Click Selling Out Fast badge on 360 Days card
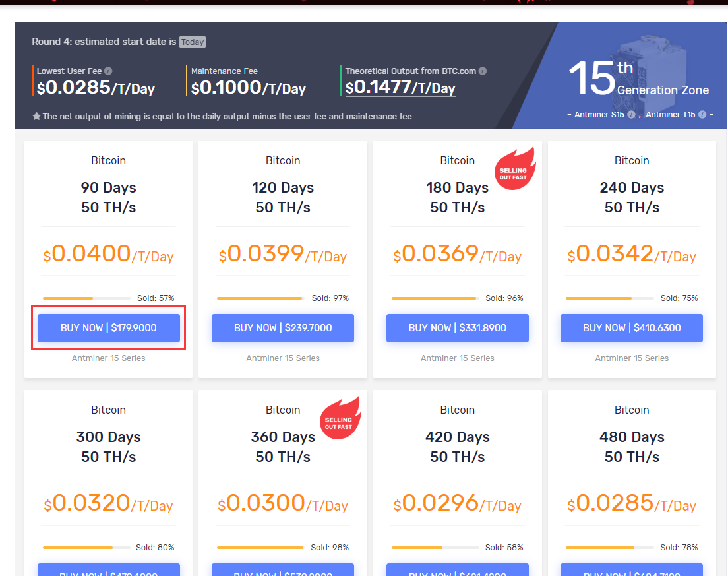Viewport: 728px width, 576px height. coord(340,418)
